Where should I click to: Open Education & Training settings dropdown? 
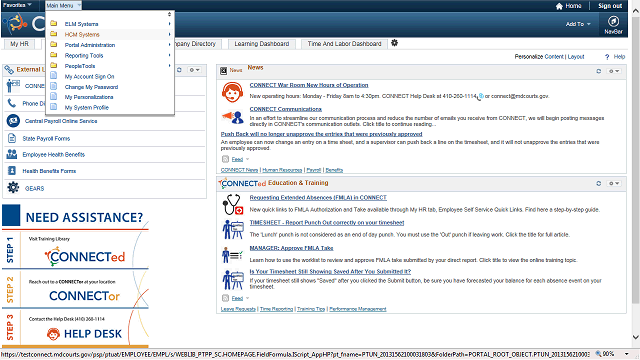[614, 183]
